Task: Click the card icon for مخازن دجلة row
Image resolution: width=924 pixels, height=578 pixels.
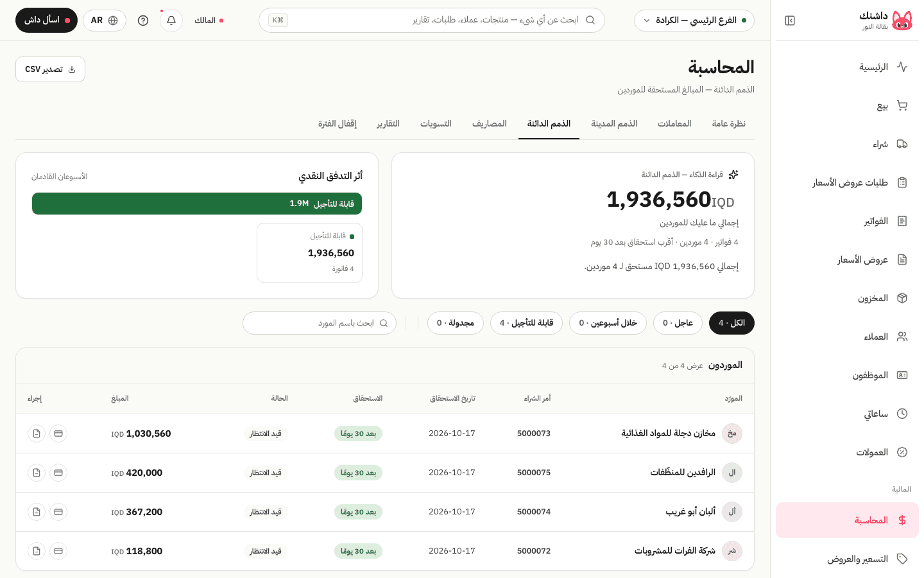Action: [x=58, y=433]
